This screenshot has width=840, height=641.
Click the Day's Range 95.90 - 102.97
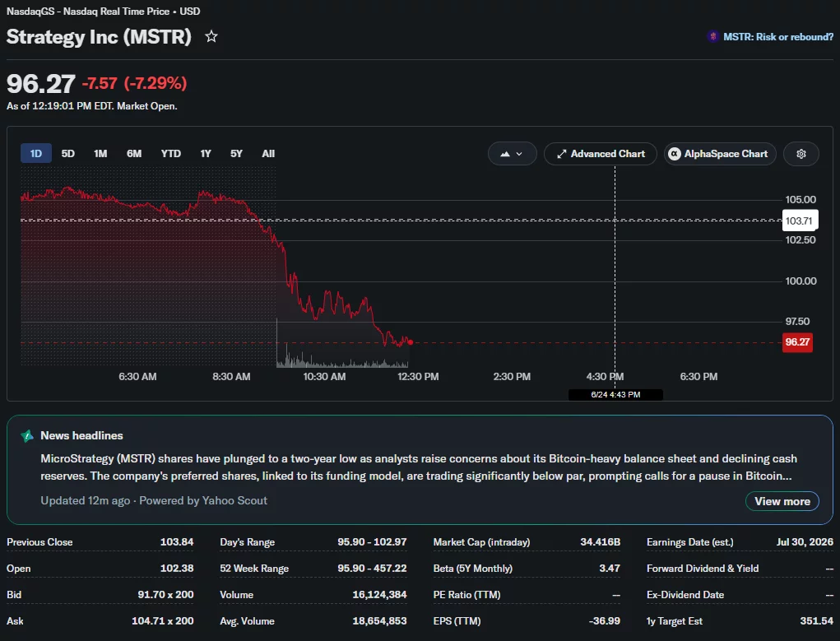(x=372, y=542)
